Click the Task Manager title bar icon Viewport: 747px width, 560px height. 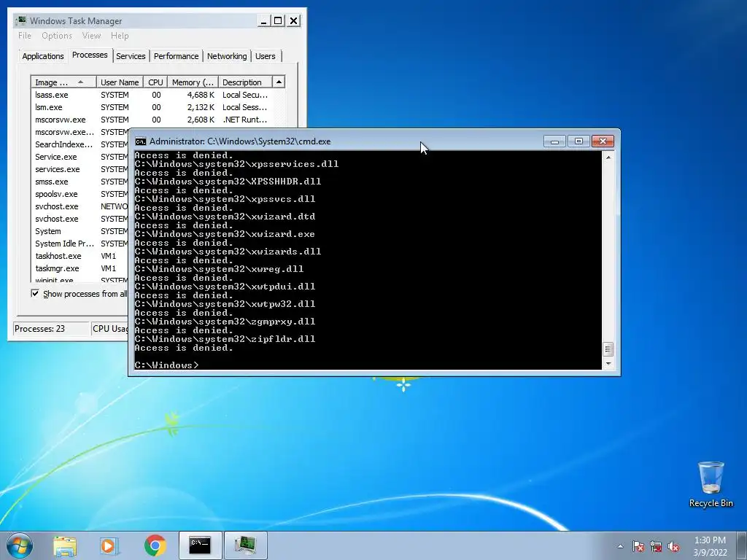[20, 20]
